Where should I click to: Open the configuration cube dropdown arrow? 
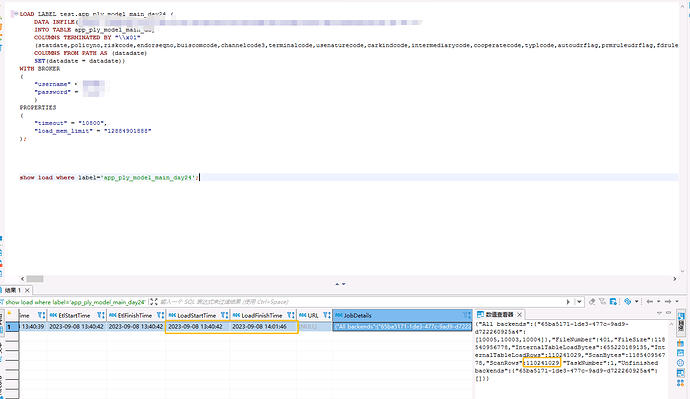click(636, 302)
